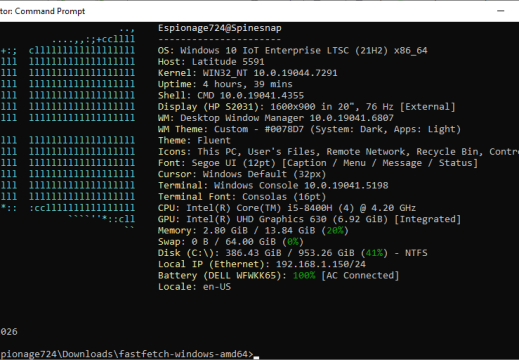
Task: Click the Swap 0 B / 64.00 GiB line
Action: (x=231, y=242)
